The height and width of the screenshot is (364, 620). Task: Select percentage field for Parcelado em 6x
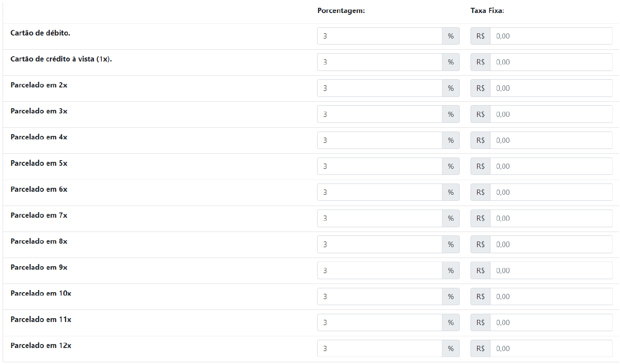click(x=380, y=192)
